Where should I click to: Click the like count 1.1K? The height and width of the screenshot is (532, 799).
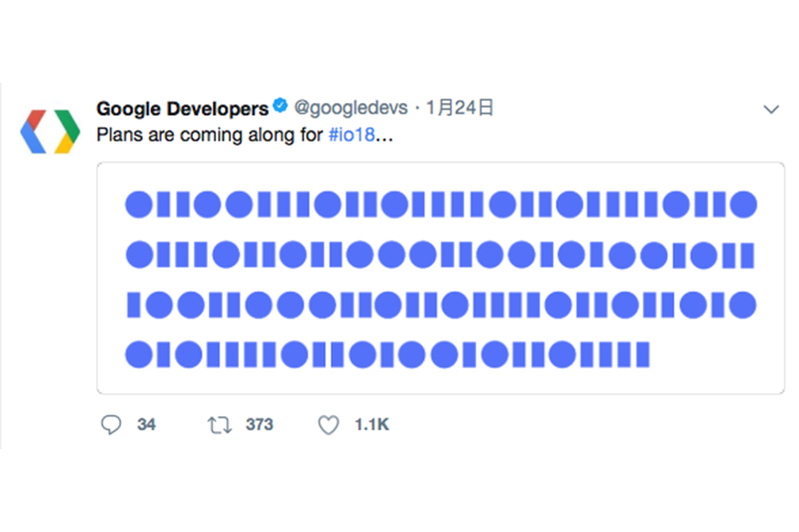[372, 425]
